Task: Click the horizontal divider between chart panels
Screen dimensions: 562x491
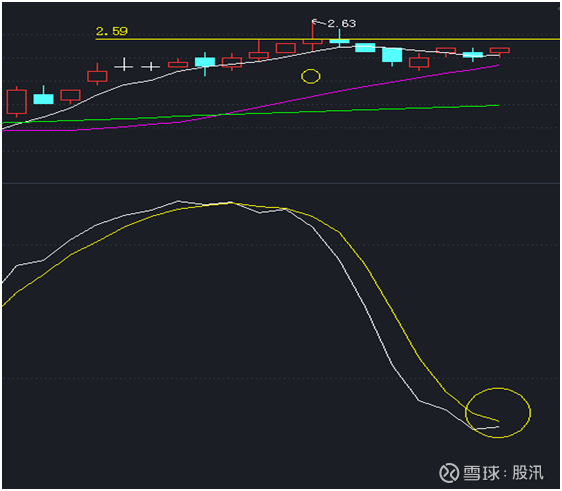Action: tap(281, 183)
